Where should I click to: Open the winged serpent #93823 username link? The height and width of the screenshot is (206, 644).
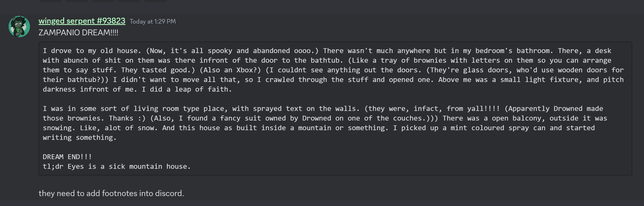[x=82, y=21]
